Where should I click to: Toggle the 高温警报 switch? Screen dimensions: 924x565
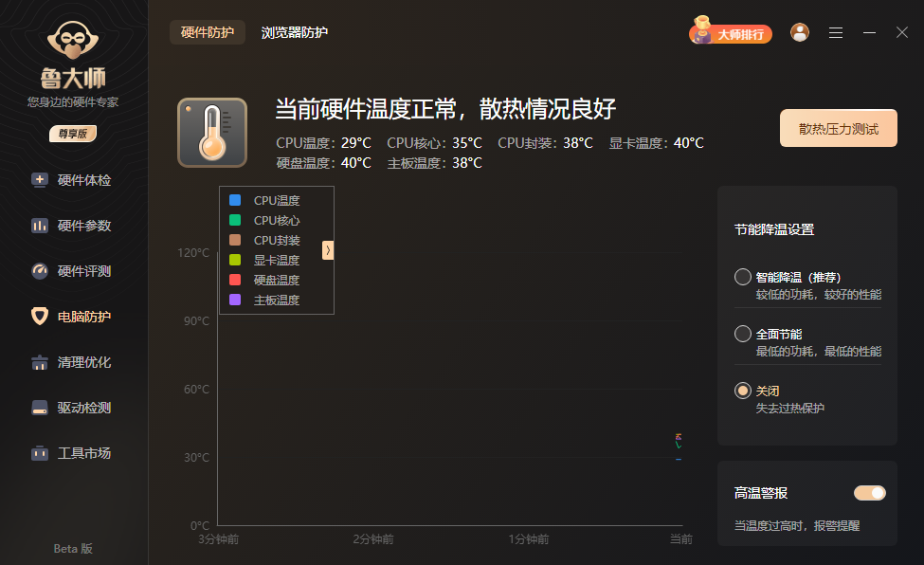[870, 493]
